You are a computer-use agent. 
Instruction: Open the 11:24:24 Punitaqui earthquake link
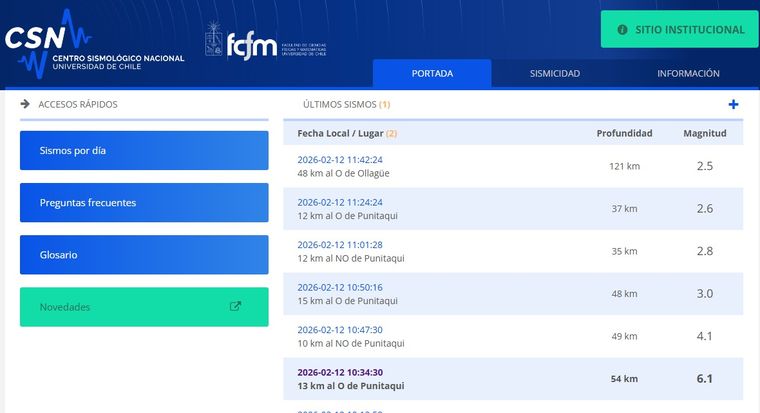[x=340, y=201]
